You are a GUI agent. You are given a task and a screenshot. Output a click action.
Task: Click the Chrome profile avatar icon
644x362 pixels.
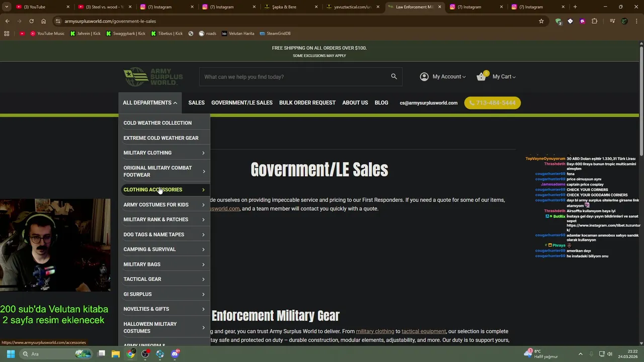click(x=624, y=21)
